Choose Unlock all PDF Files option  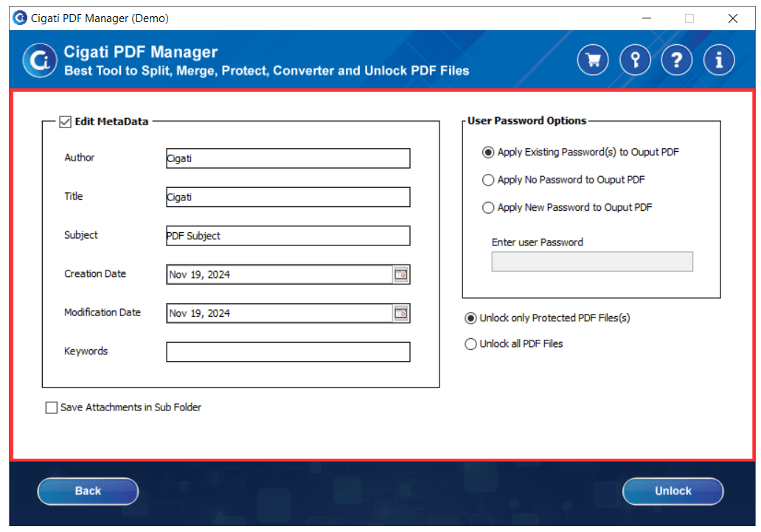(470, 344)
